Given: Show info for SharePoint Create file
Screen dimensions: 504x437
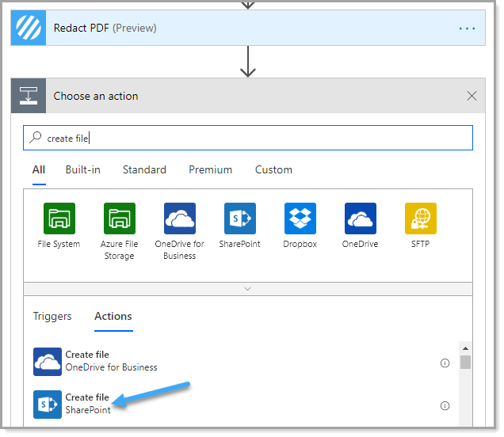Looking at the screenshot, I should (445, 406).
